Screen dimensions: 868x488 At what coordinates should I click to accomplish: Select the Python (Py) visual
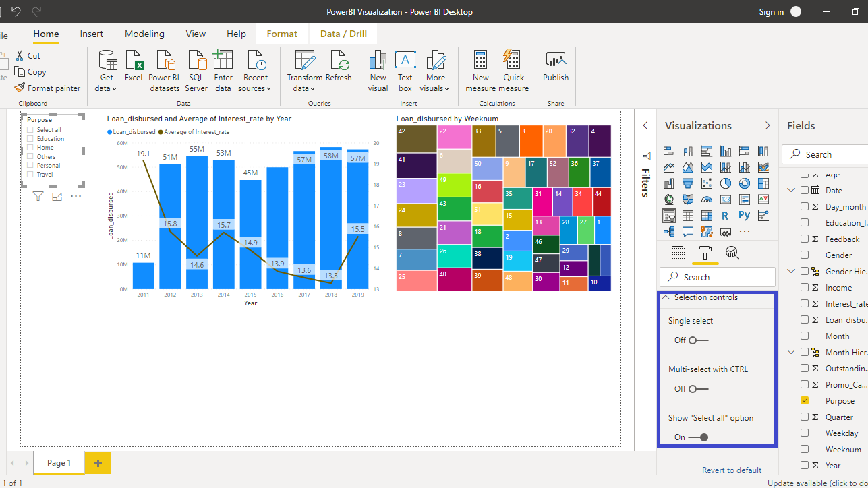tap(745, 216)
